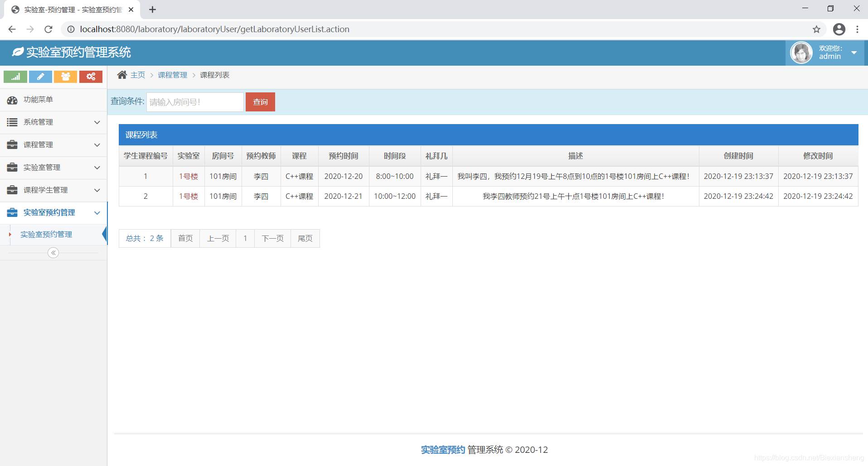Click the briefcase icon beside 实验室管理
The width and height of the screenshot is (868, 466).
pyautogui.click(x=12, y=168)
